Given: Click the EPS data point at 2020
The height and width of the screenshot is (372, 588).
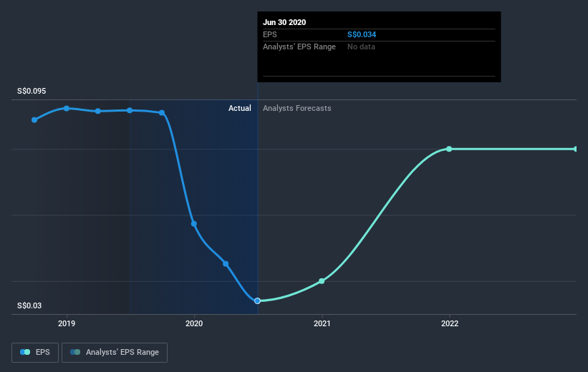Looking at the screenshot, I should tap(194, 224).
